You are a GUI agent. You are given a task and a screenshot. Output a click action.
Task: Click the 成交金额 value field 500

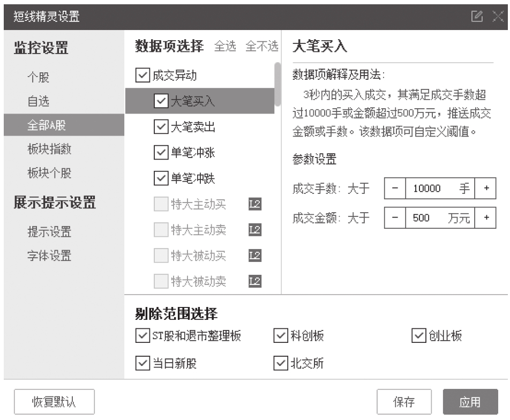coord(440,217)
